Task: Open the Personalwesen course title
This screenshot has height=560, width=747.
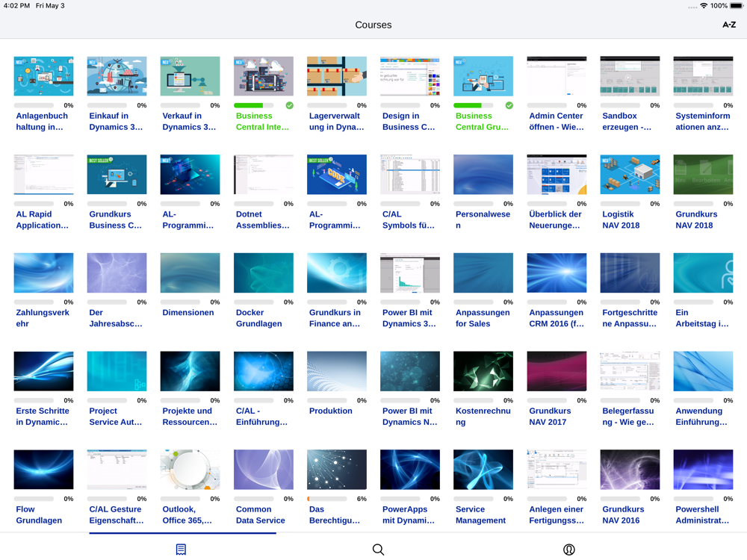Action: pyautogui.click(x=483, y=220)
